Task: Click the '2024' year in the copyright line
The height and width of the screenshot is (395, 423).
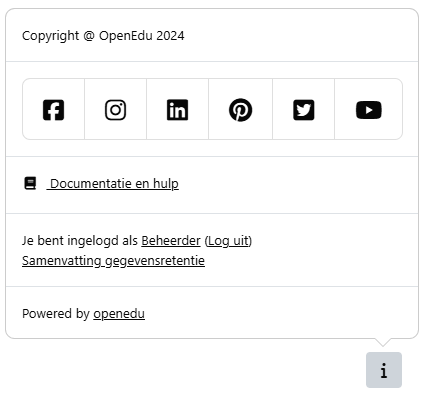Action: pyautogui.click(x=170, y=36)
